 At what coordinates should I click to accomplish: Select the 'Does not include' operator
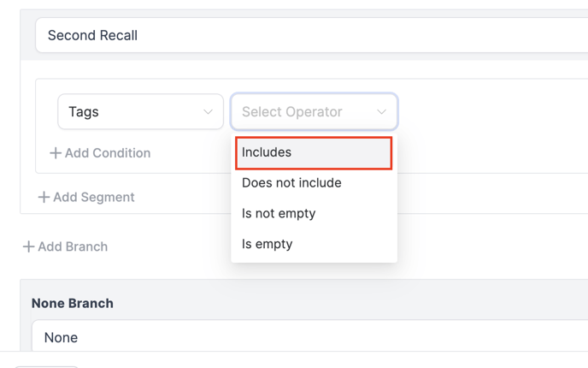click(291, 183)
